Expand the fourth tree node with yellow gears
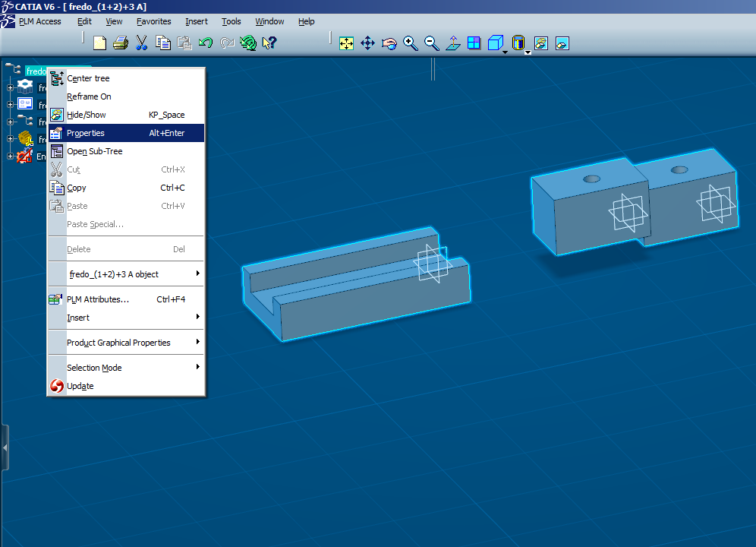Image resolution: width=756 pixels, height=547 pixels. tap(10, 138)
